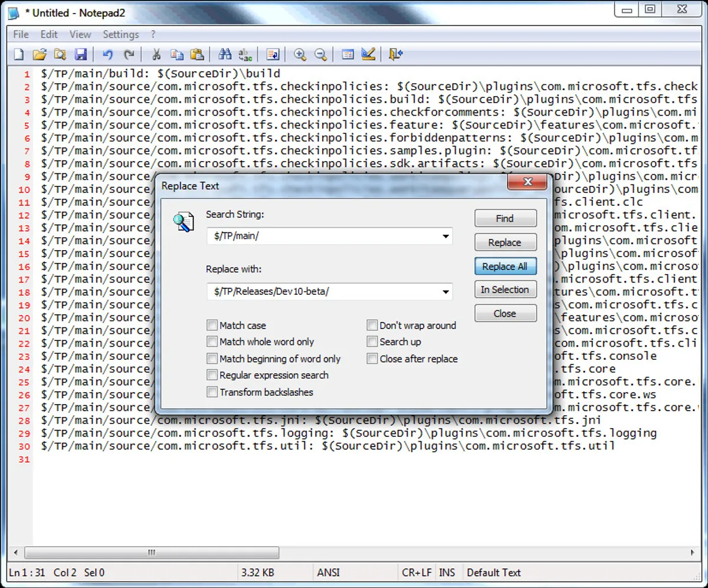
Task: Close Replace Text dialog with red X
Action: (528, 182)
